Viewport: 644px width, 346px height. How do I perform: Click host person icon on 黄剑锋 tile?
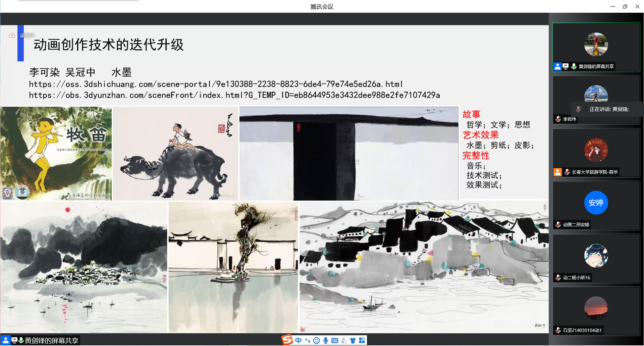557,66
